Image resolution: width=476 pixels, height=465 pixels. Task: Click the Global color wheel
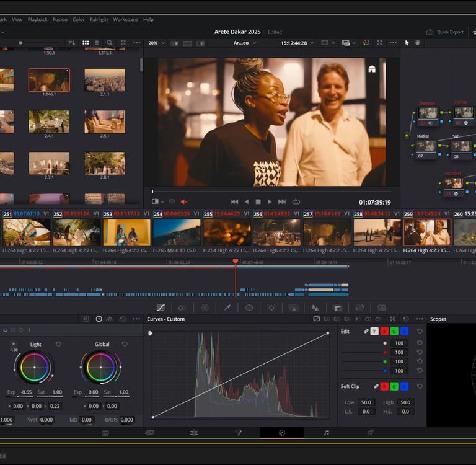click(x=100, y=368)
